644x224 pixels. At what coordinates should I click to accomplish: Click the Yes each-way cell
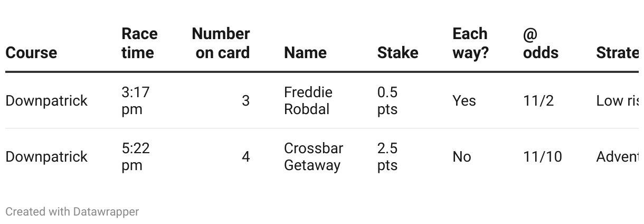click(x=464, y=101)
